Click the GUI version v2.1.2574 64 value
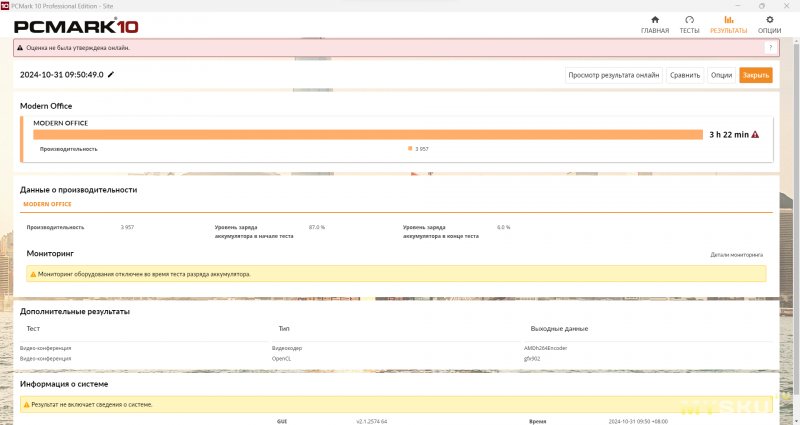 (371, 421)
